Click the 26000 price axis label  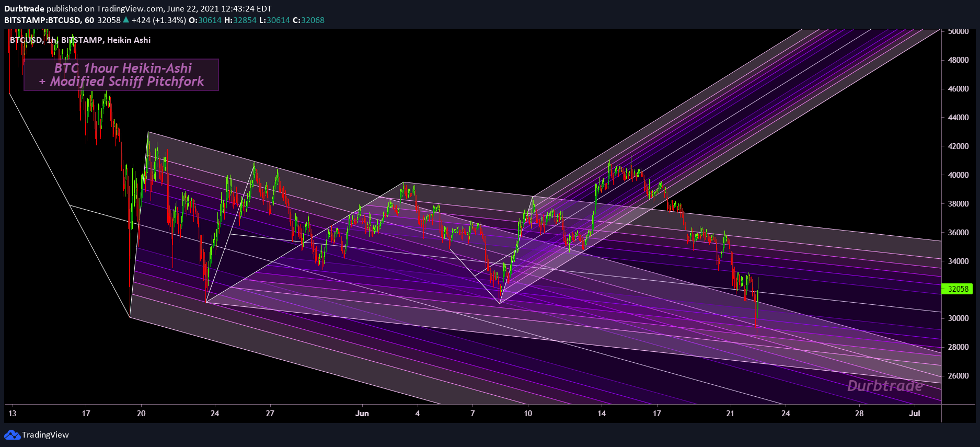(958, 376)
